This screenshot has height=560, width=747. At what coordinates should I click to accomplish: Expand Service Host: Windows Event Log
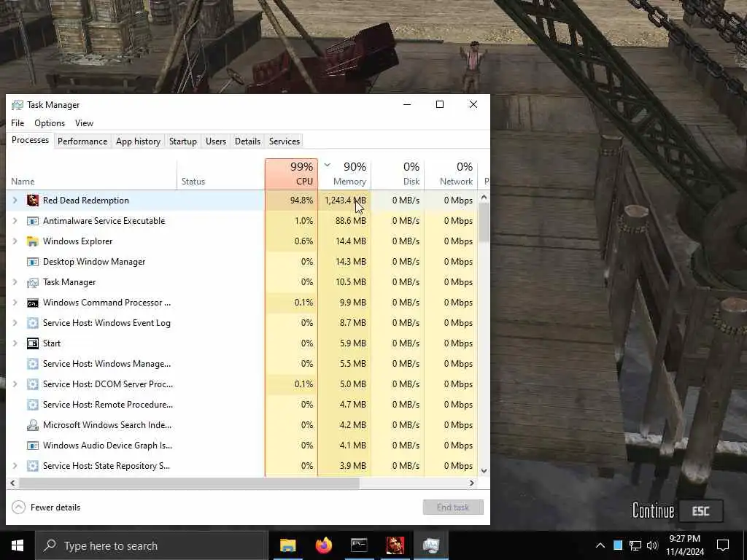click(15, 323)
